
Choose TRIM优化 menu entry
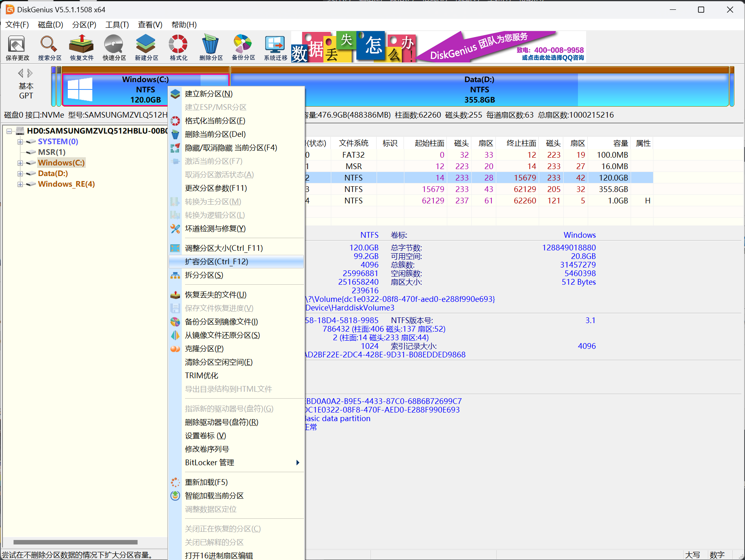[x=236, y=376]
